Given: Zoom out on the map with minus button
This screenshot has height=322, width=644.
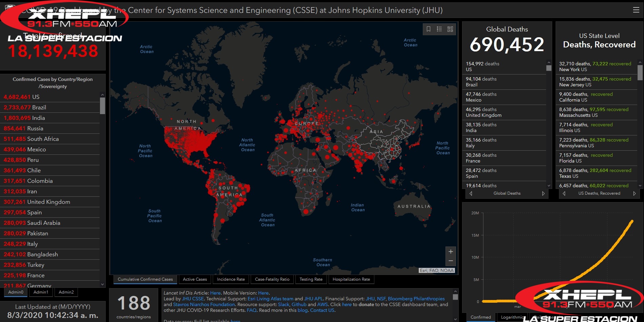Looking at the screenshot, I should pos(451,261).
